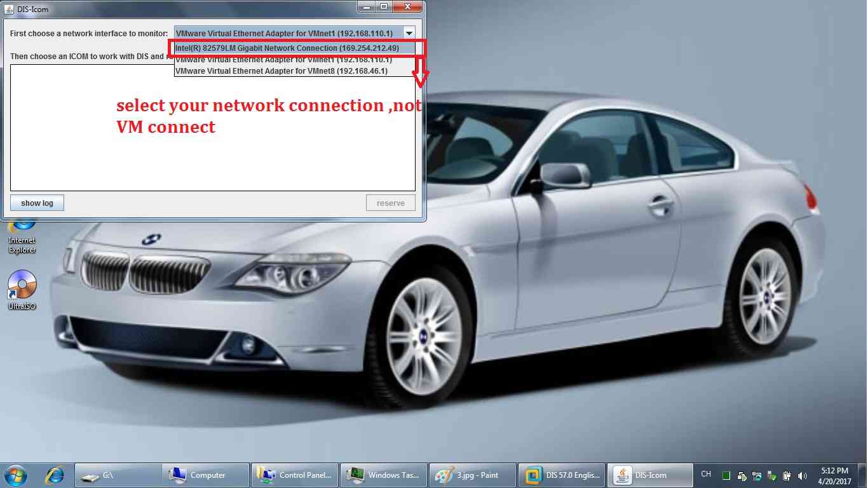
Task: Click the DIS-Icom Java icon in title bar
Action: pyautogui.click(x=10, y=9)
